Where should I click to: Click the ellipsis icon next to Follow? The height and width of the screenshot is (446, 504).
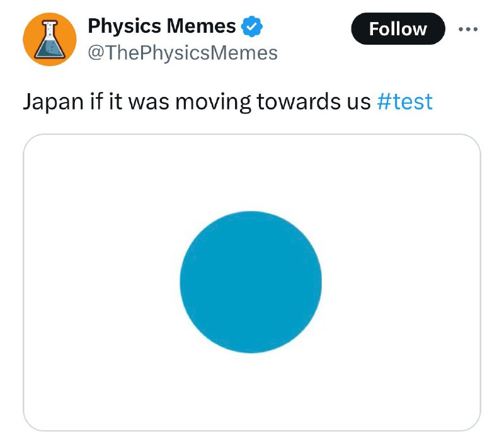(468, 29)
